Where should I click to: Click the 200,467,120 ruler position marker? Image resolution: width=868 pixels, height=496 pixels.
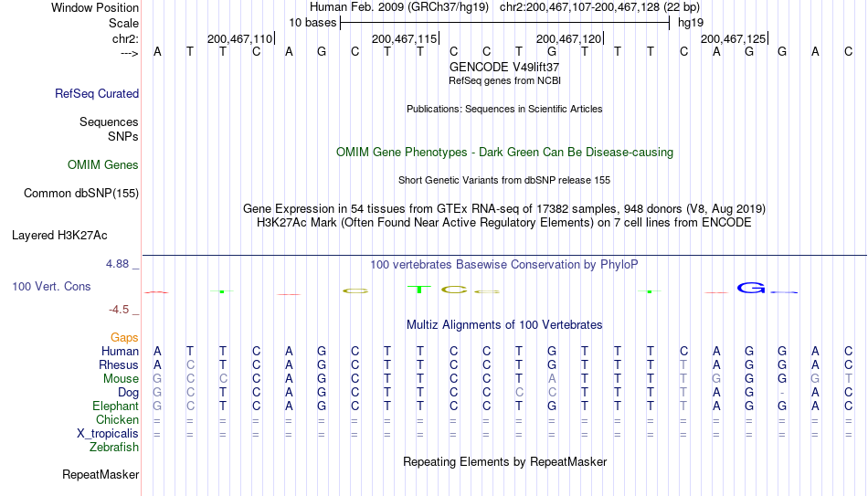569,38
